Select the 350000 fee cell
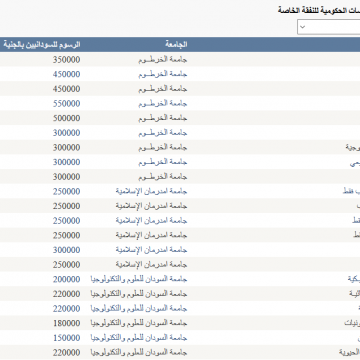 click(66, 60)
